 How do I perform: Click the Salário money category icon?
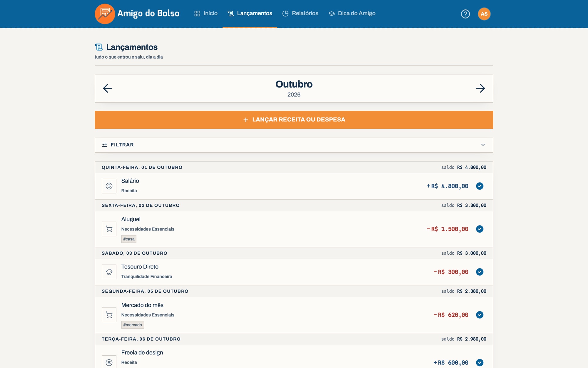[x=109, y=186]
